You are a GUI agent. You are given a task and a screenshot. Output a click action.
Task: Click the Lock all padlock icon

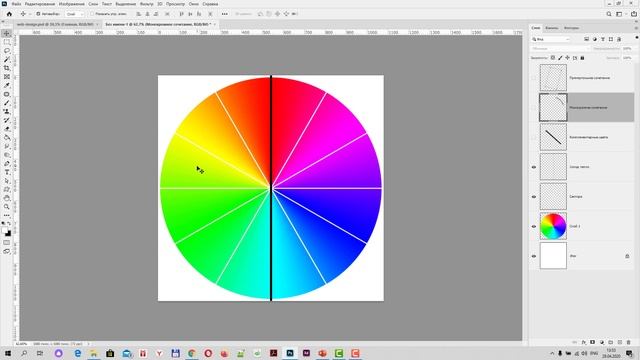click(x=582, y=58)
